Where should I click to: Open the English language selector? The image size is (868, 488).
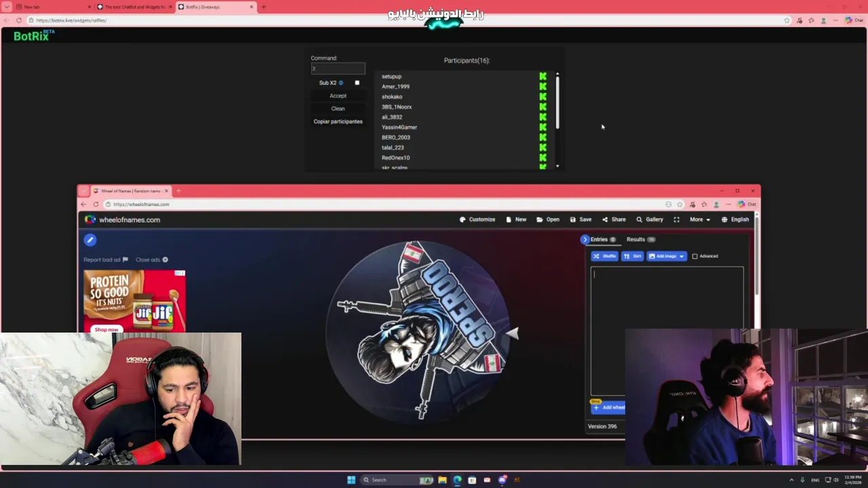[x=735, y=220]
